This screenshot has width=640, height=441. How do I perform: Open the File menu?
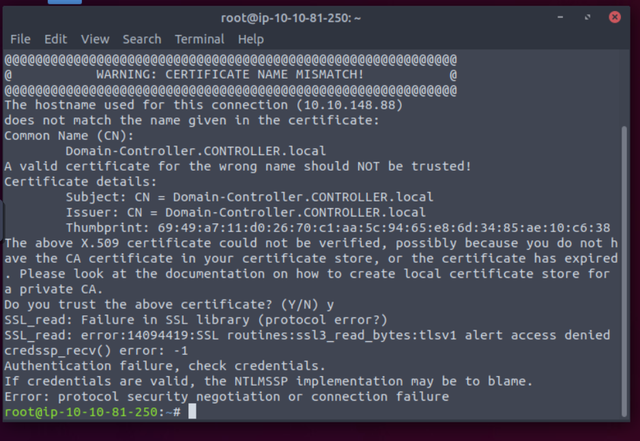(x=20, y=39)
